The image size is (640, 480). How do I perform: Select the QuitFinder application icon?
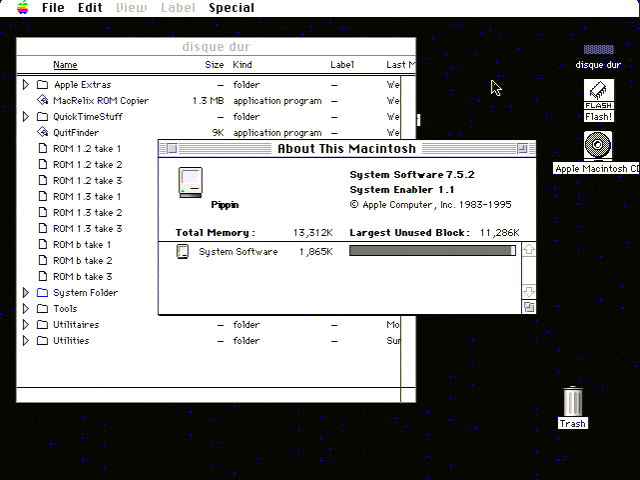(x=42, y=132)
